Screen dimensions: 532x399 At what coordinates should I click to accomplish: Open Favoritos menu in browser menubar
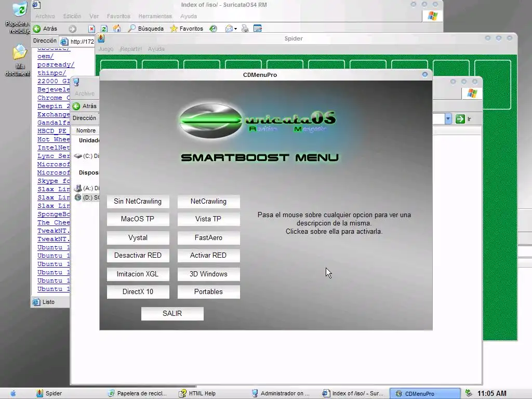(x=118, y=16)
